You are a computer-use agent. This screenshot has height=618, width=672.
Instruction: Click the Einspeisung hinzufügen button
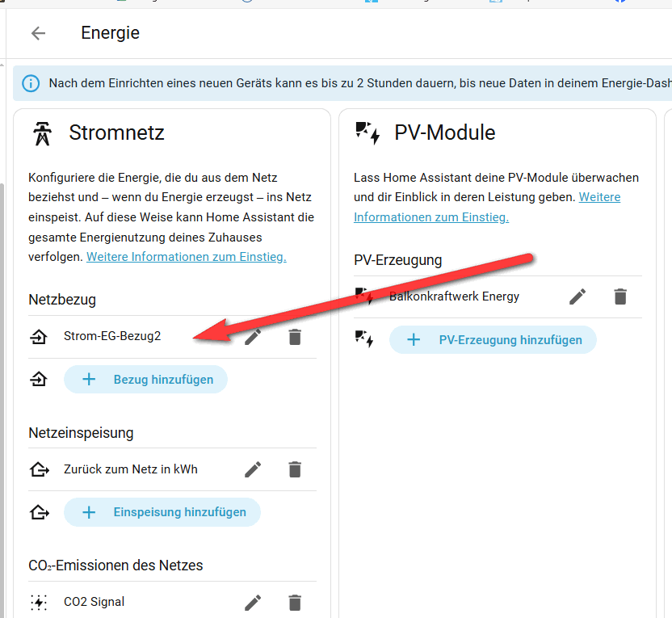162,512
